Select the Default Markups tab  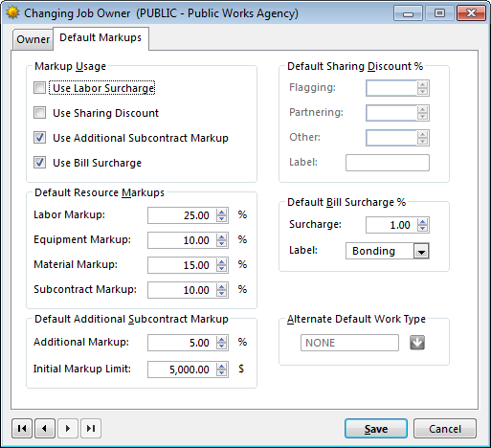tap(100, 37)
